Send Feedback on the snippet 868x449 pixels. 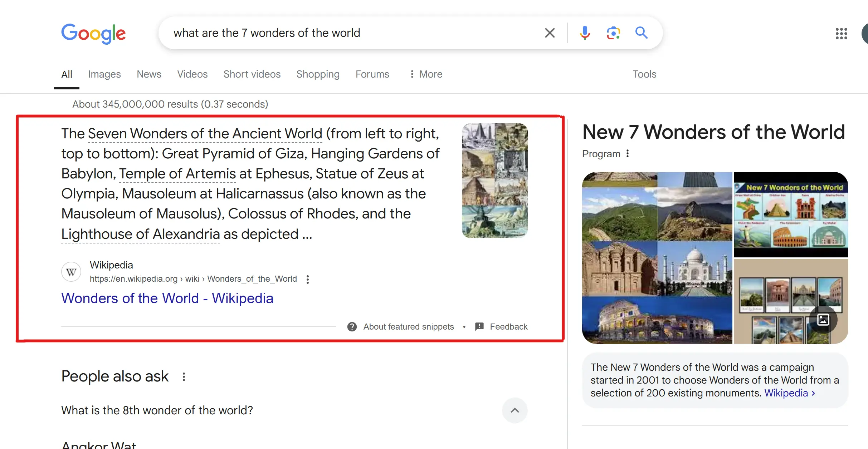[x=508, y=327]
